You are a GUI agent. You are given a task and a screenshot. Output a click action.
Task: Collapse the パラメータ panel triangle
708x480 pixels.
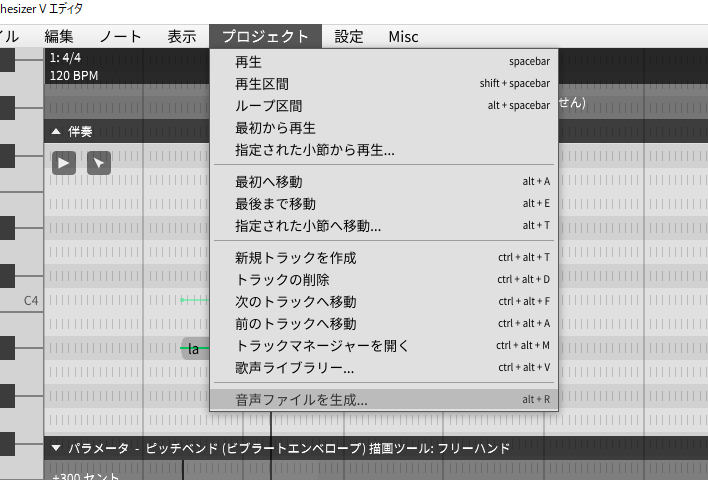click(x=56, y=448)
